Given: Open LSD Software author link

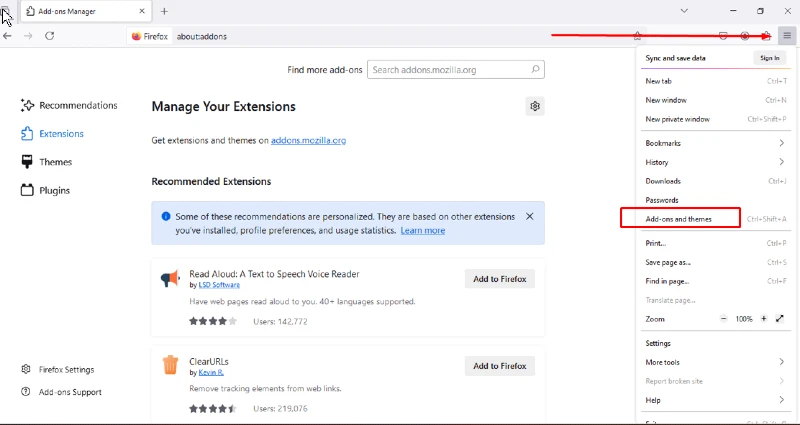Looking at the screenshot, I should pos(219,285).
